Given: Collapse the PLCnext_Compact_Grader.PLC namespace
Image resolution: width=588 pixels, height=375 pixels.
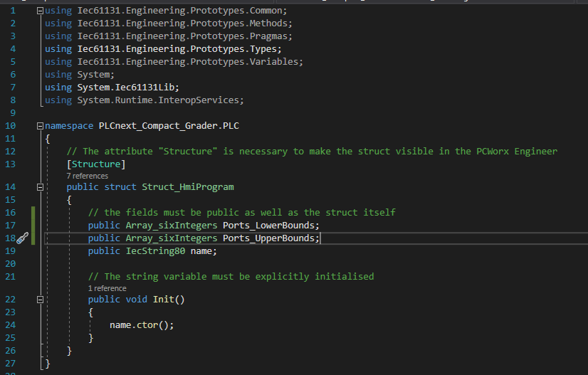Looking at the screenshot, I should point(40,126).
